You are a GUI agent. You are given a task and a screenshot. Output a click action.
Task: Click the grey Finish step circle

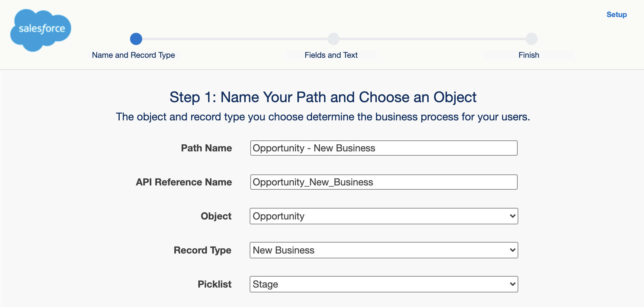[532, 39]
